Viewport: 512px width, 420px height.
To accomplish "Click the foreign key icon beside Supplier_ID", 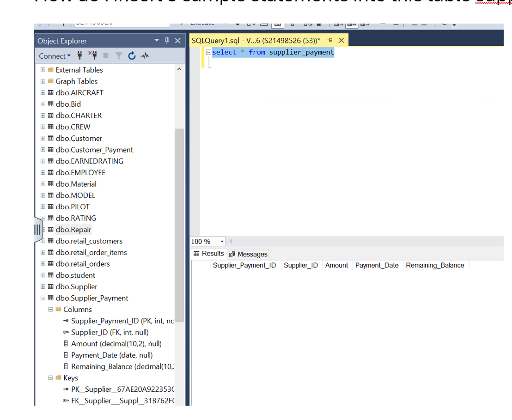I will [x=66, y=332].
